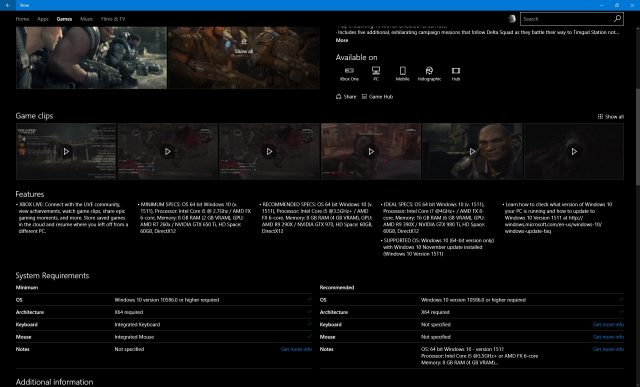Click Get more info in Minimum Notes row
640x387 pixels.
point(296,349)
